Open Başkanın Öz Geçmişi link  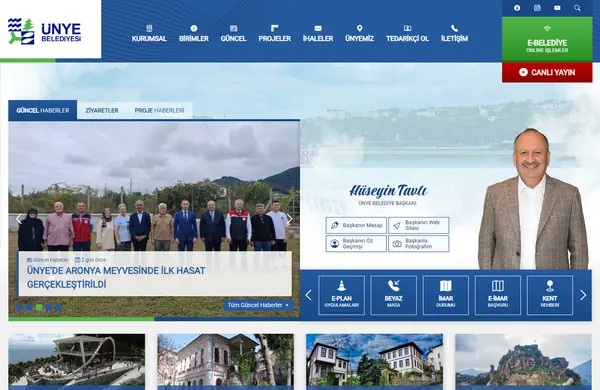click(x=356, y=244)
